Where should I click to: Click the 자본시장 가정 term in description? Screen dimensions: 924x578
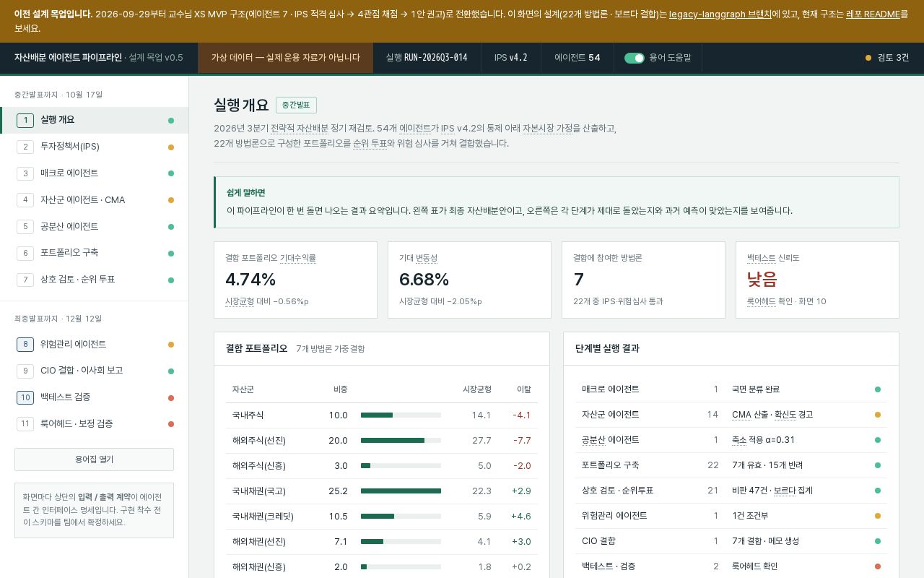coord(548,128)
